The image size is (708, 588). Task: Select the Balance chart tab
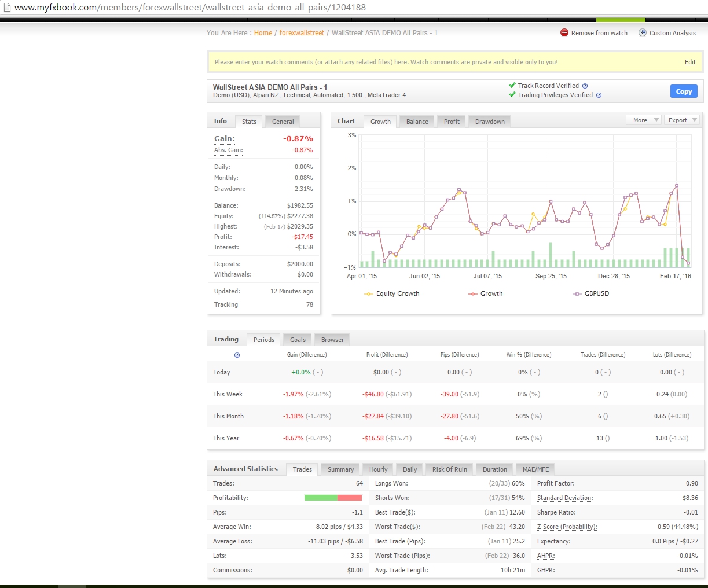[x=417, y=122]
